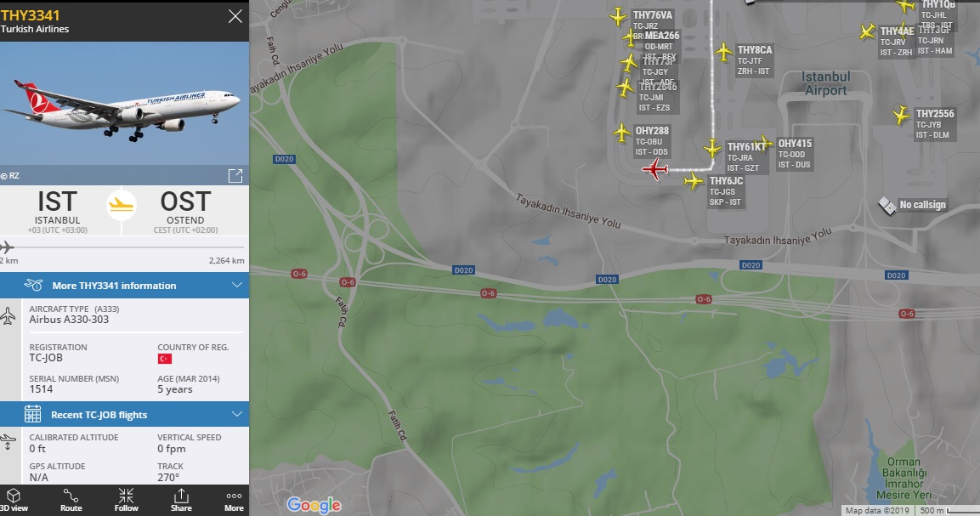980x516 pixels.
Task: Click the red selected aircraft THY3341 on map
Action: pyautogui.click(x=654, y=169)
